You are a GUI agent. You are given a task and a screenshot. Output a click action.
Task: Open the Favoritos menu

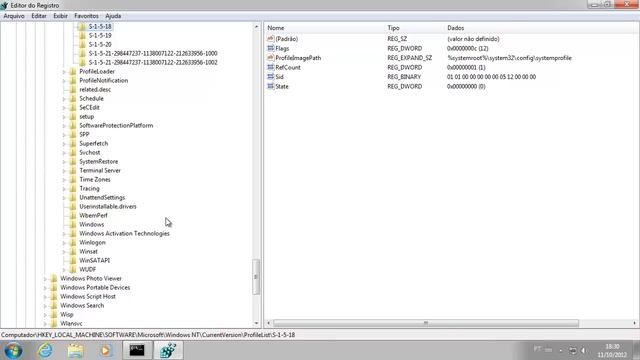(x=86, y=16)
